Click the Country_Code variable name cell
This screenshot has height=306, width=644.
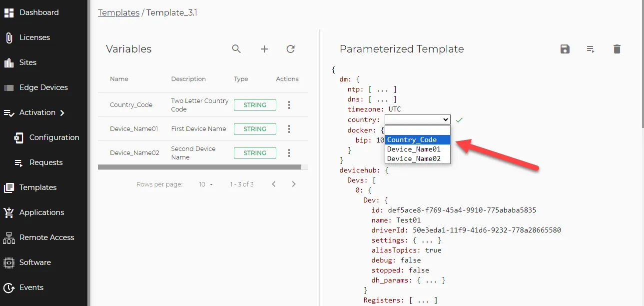pyautogui.click(x=131, y=105)
